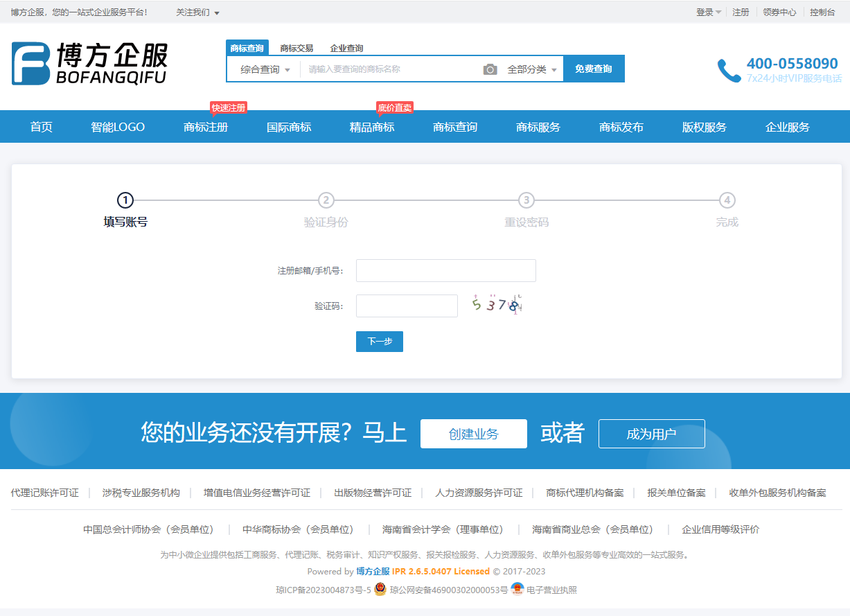850x616 pixels.
Task: Click the police badge icon in footer
Action: (x=380, y=590)
